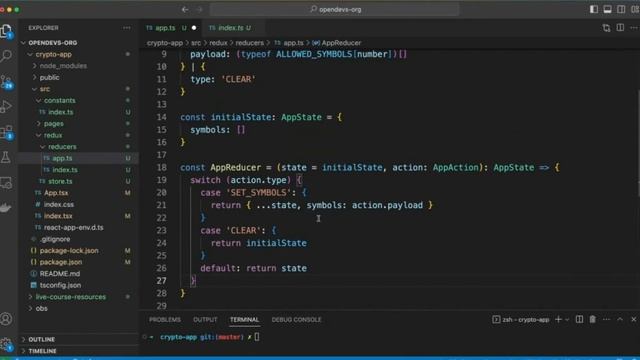This screenshot has width=640, height=360.
Task: Maximize the panel with chevron up
Action: point(620,320)
